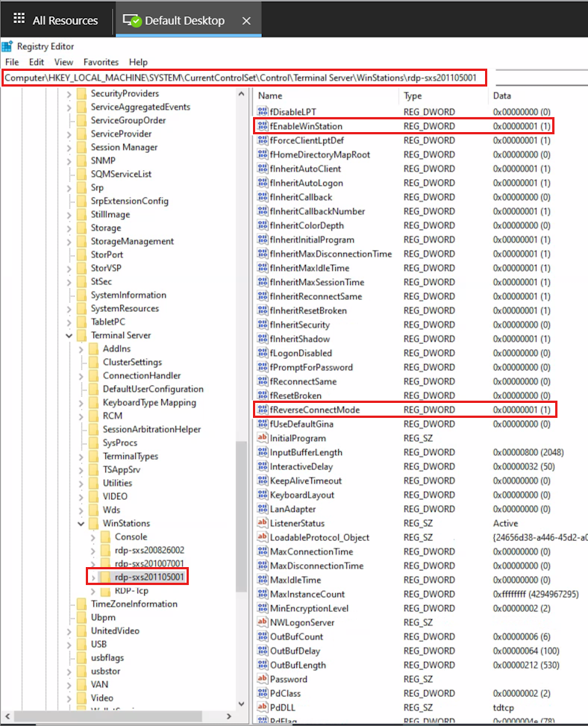Select the DefaultUserConfiguration key
This screenshot has height=726, width=588.
click(x=153, y=389)
